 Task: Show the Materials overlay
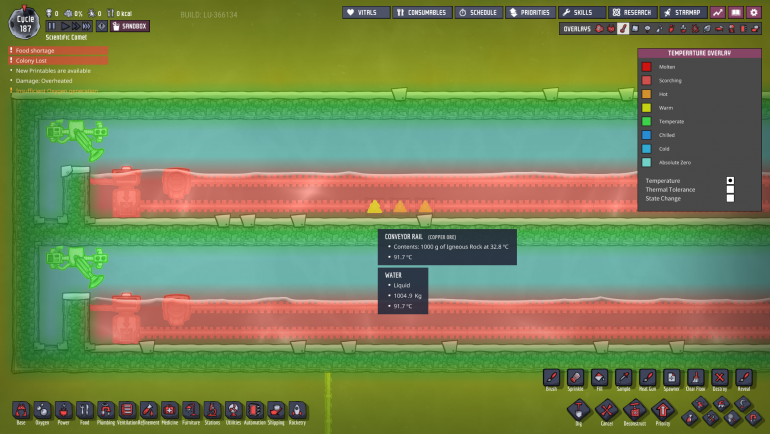635,29
